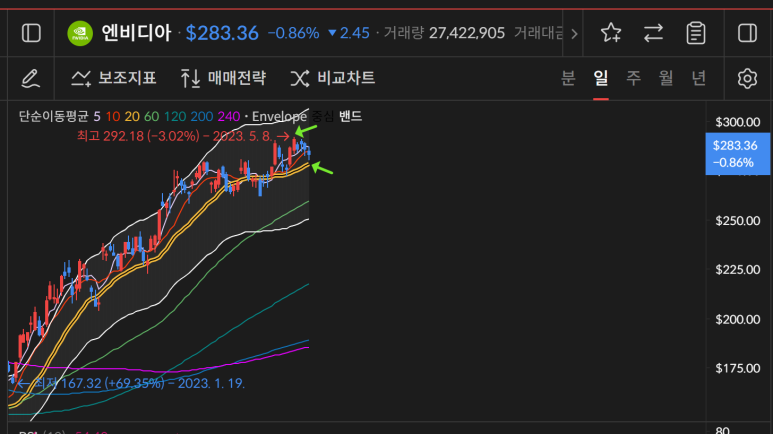Click the $250.00 axis label
The image size is (773, 434).
738,220
